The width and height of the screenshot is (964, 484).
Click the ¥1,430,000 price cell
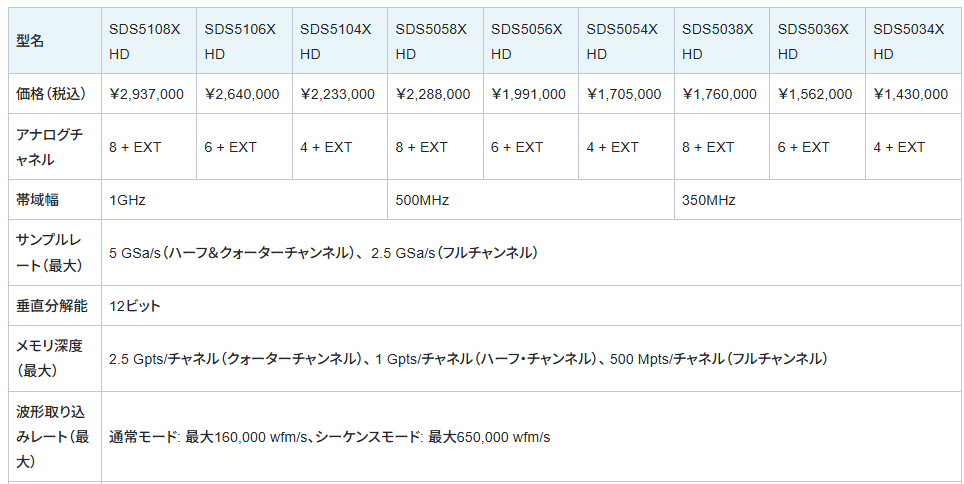910,94
